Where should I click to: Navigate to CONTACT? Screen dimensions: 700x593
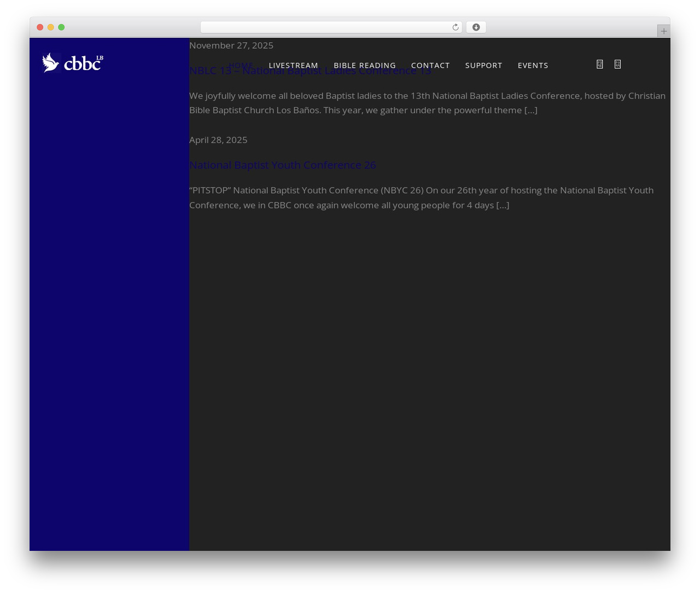(430, 65)
